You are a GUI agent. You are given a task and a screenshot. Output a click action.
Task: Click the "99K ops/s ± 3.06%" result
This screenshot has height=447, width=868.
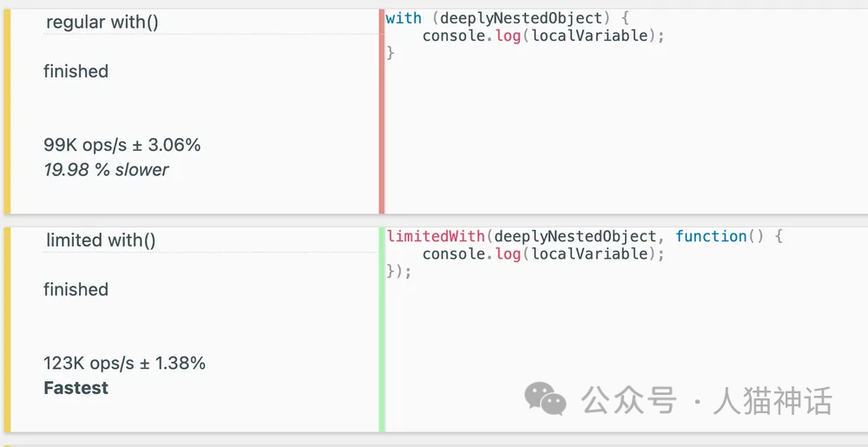pyautogui.click(x=122, y=145)
